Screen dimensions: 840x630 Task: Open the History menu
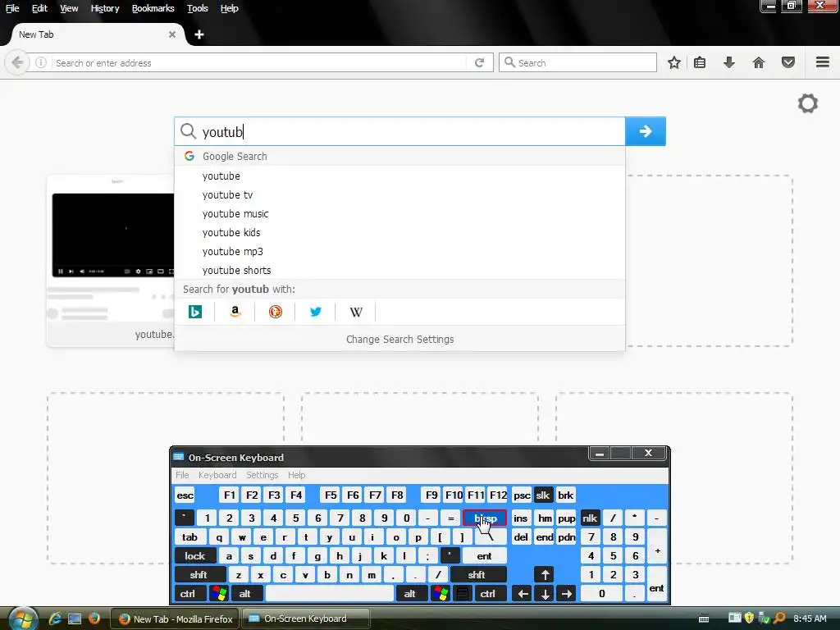(104, 8)
